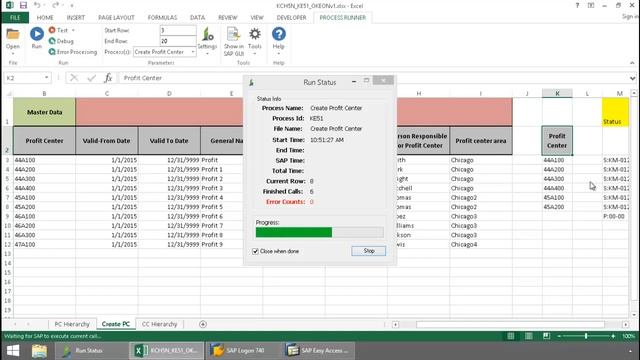The height and width of the screenshot is (360, 640).
Task: Click the formula bar text Profit Center
Action: [143, 78]
